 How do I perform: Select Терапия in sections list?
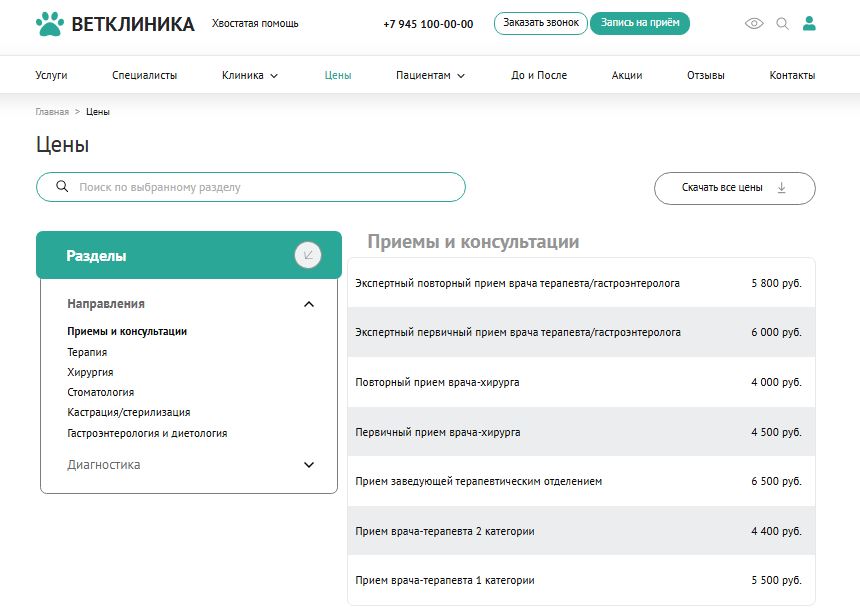point(87,352)
